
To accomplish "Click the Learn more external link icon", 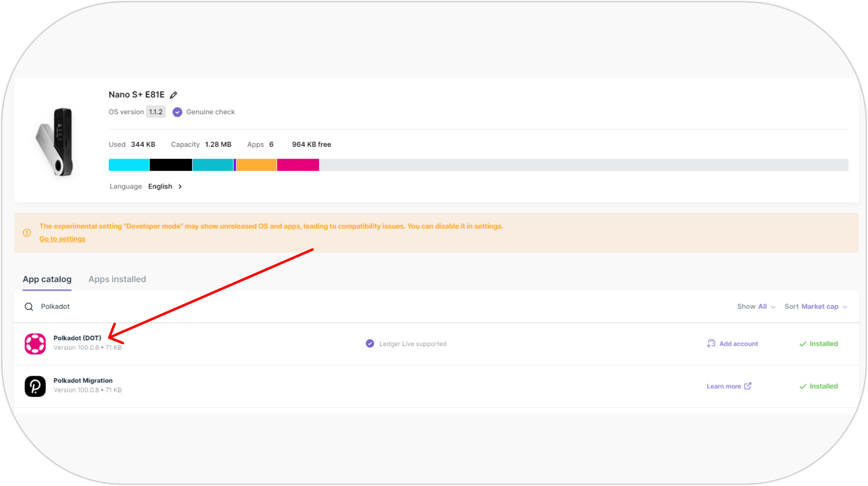I will [x=748, y=386].
